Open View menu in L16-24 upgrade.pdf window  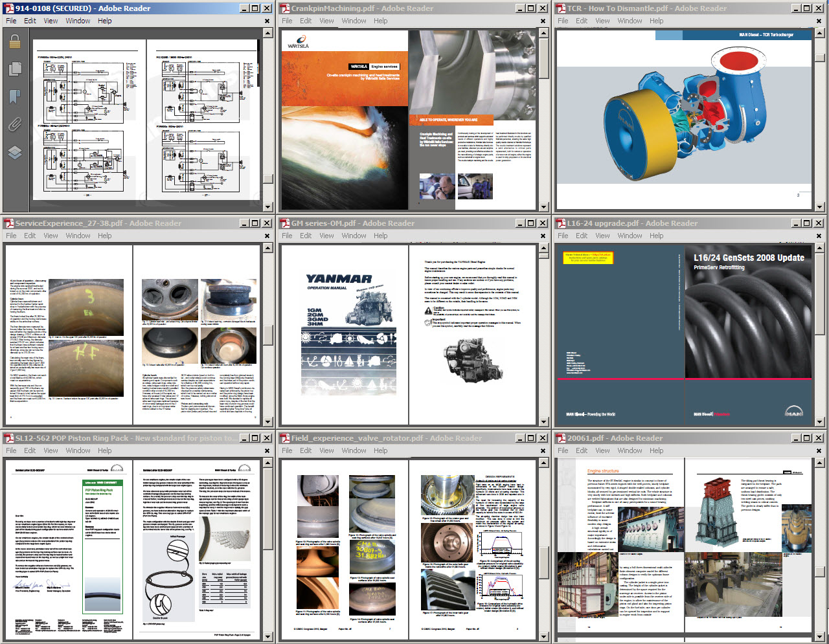[x=602, y=236]
